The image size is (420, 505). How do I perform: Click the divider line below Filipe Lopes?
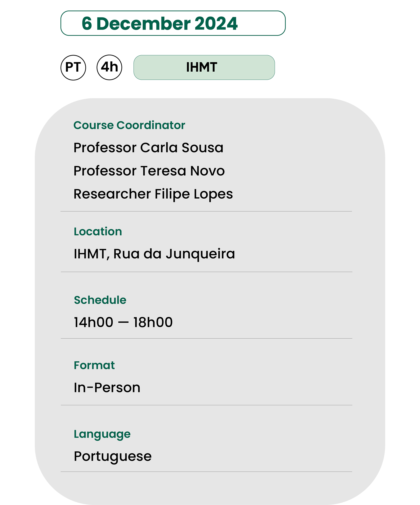[206, 211]
